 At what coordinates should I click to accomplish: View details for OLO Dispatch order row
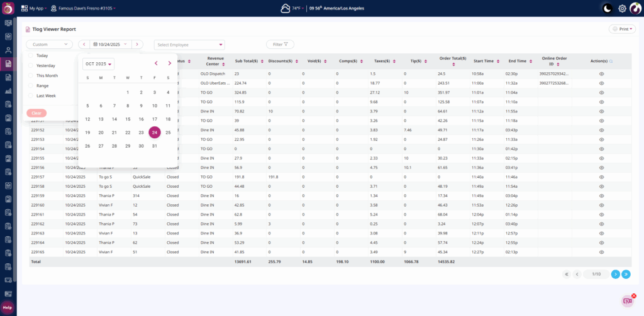click(601, 74)
